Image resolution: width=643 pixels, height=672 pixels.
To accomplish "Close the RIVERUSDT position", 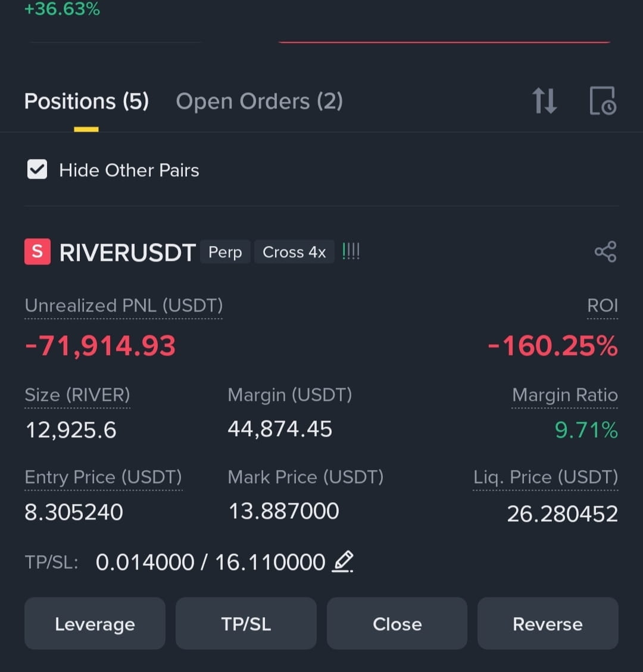I will pos(397,623).
